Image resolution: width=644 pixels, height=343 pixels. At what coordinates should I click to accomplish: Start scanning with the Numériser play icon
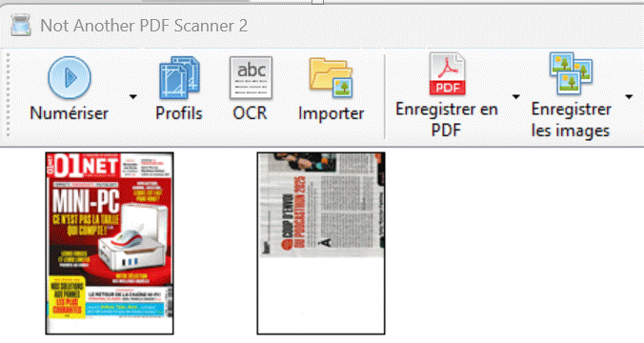69,77
